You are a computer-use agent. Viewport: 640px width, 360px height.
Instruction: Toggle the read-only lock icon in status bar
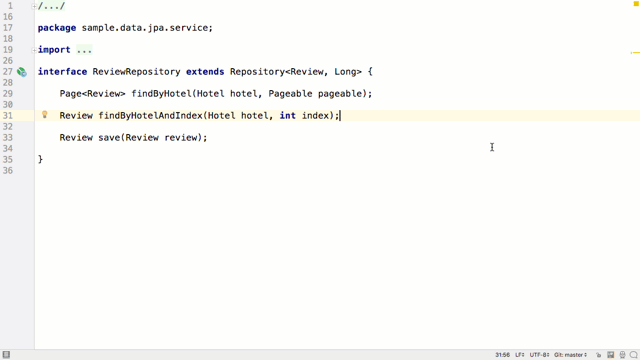click(x=598, y=355)
